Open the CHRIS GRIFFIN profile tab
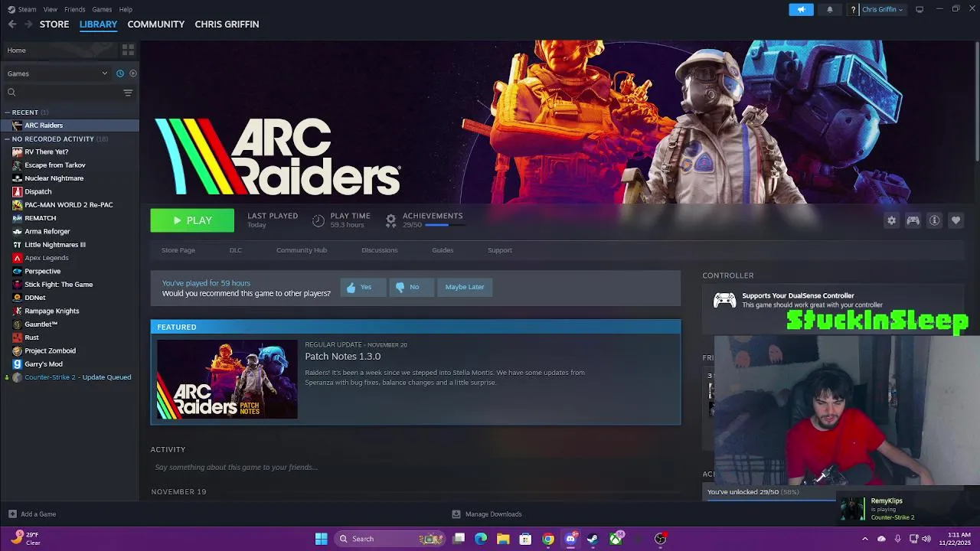This screenshot has width=980, height=551. 227,24
